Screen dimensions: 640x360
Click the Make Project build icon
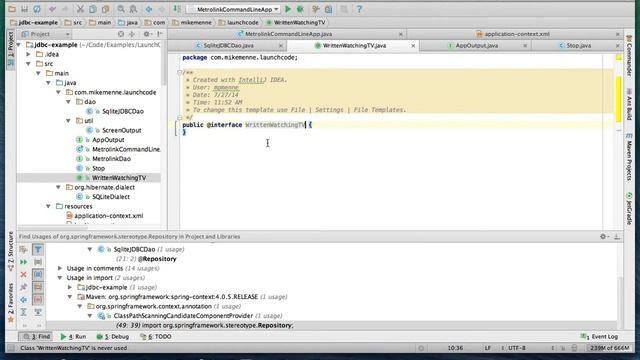click(177, 9)
